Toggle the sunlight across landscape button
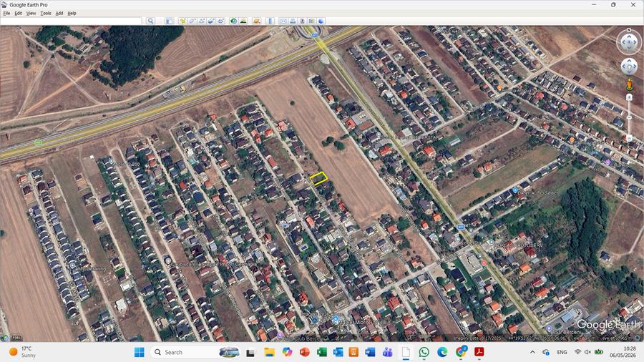Screen dimensions: 644x362 point(243,21)
